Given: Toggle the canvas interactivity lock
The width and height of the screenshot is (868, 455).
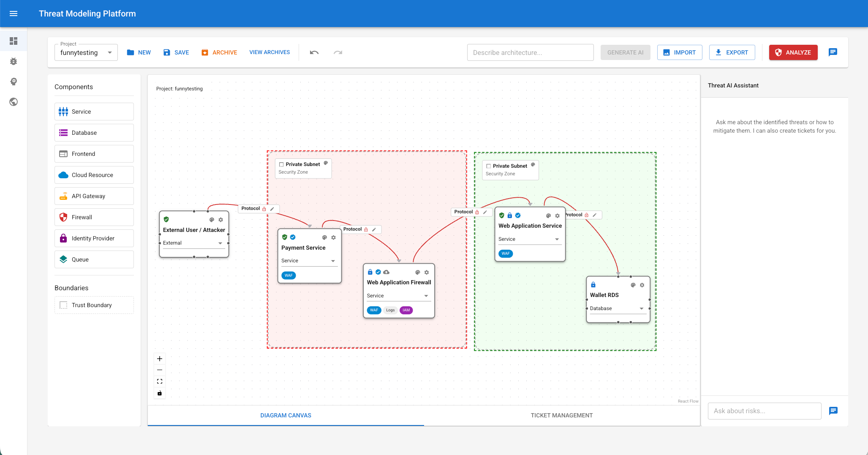Looking at the screenshot, I should (x=160, y=393).
